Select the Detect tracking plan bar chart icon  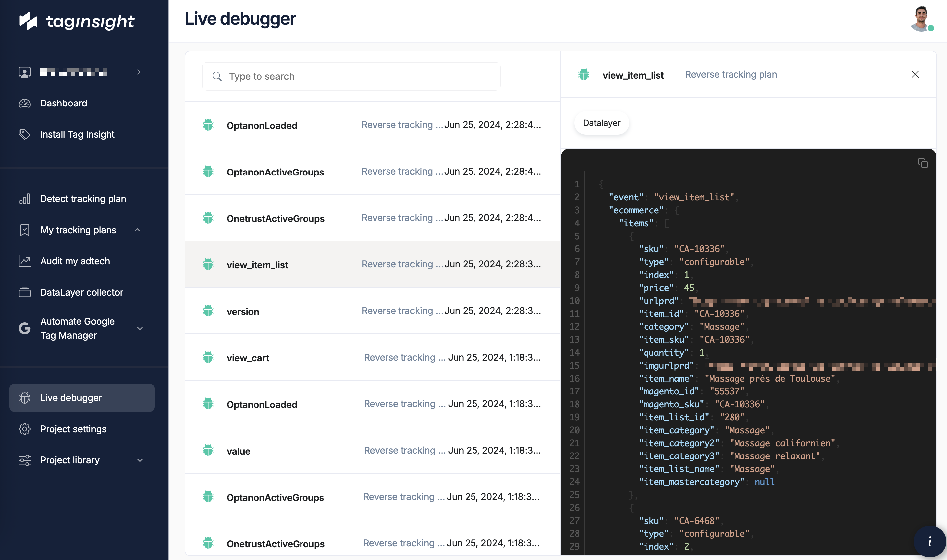[25, 198]
